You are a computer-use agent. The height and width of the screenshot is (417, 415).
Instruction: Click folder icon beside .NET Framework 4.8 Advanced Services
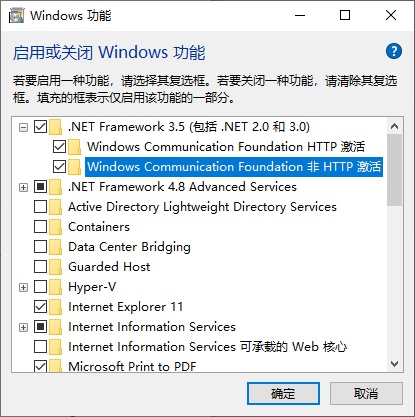pyautogui.click(x=55, y=187)
